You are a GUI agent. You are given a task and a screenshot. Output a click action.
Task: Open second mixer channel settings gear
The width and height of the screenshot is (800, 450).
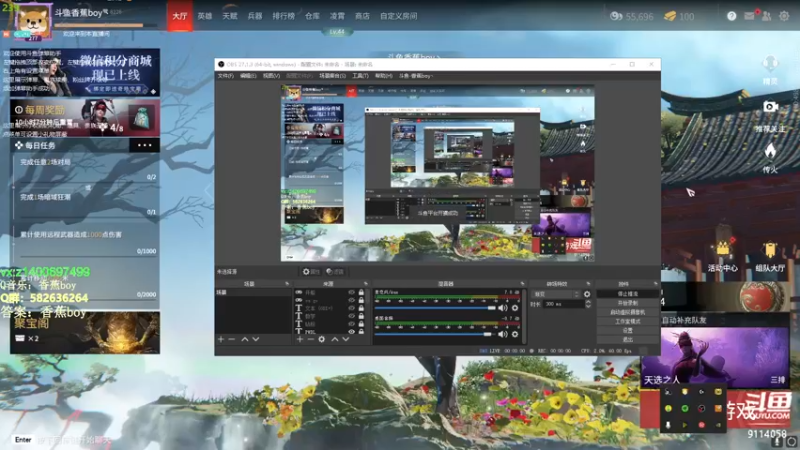[x=515, y=334]
